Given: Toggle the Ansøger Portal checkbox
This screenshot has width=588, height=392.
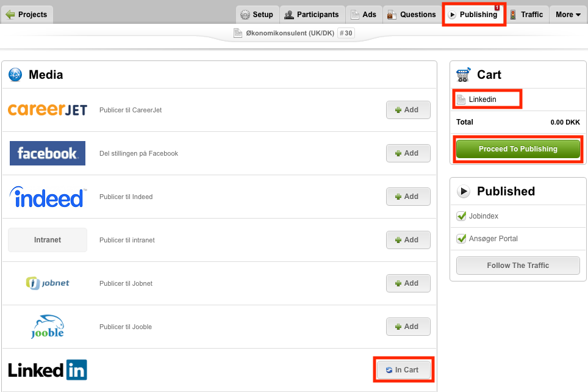Looking at the screenshot, I should [462, 239].
